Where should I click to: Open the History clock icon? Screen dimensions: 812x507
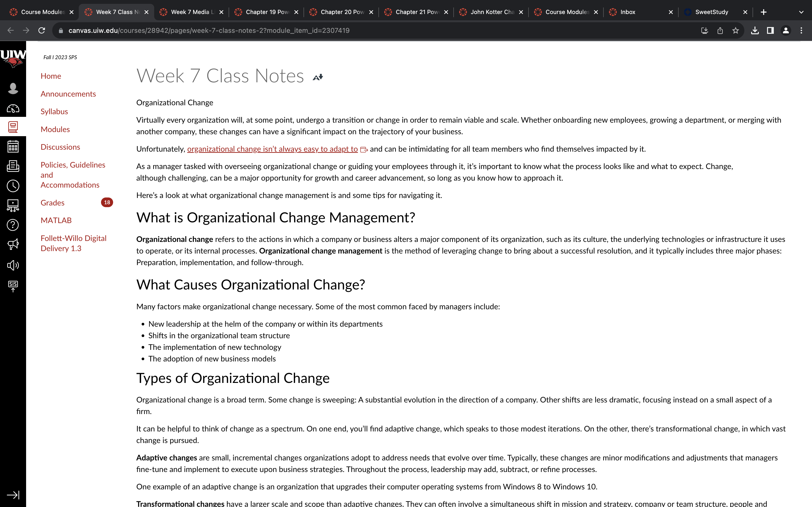pos(13,186)
